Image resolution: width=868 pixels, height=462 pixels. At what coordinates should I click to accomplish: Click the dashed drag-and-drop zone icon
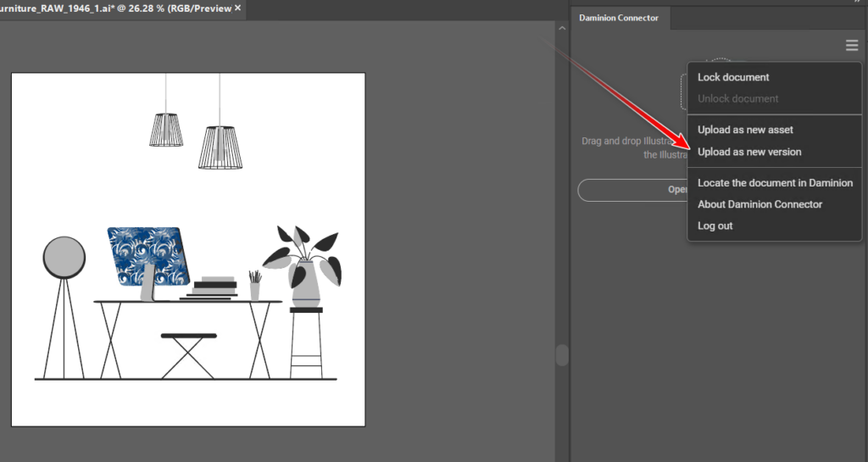685,89
